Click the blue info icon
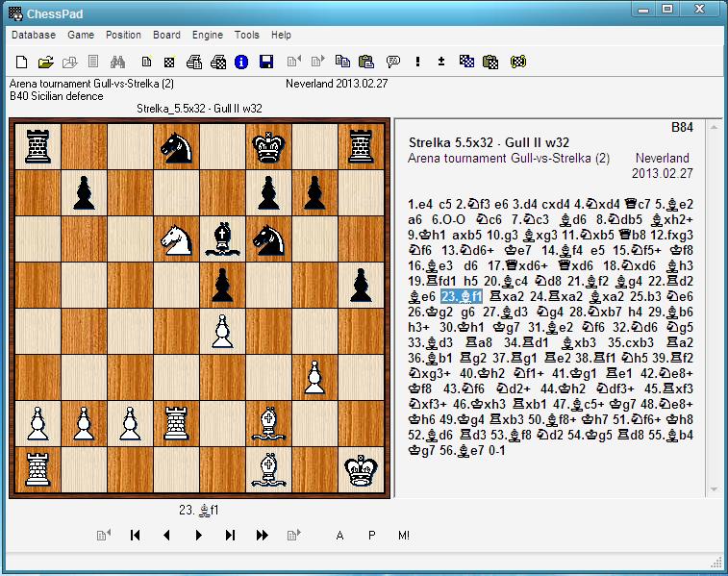The width and height of the screenshot is (728, 576). (x=241, y=62)
